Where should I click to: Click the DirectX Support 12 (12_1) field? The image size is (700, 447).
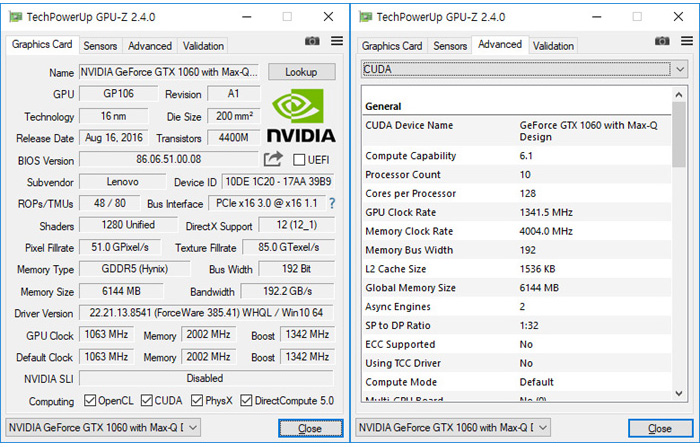(296, 225)
